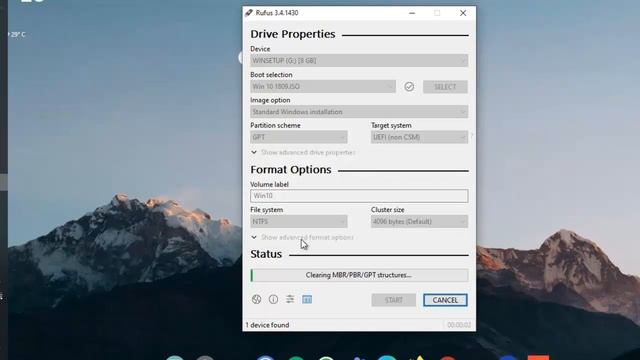
Task: Expand Show advanced drive properties
Action: 303,152
